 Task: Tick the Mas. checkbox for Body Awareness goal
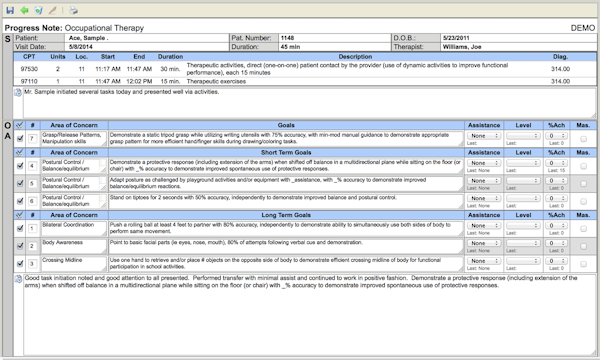pyautogui.click(x=583, y=246)
